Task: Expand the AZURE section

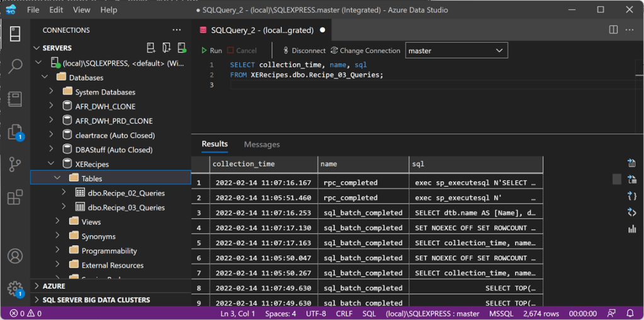Action: 37,286
